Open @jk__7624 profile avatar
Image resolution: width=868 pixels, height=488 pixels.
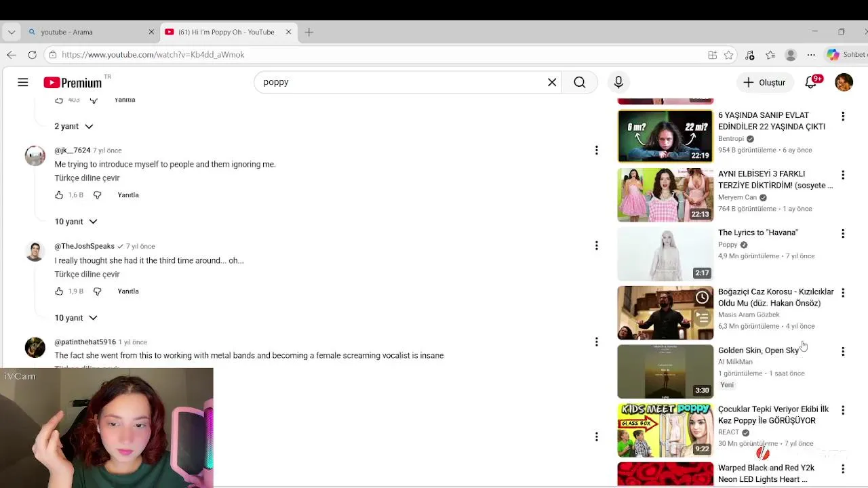[35, 156]
